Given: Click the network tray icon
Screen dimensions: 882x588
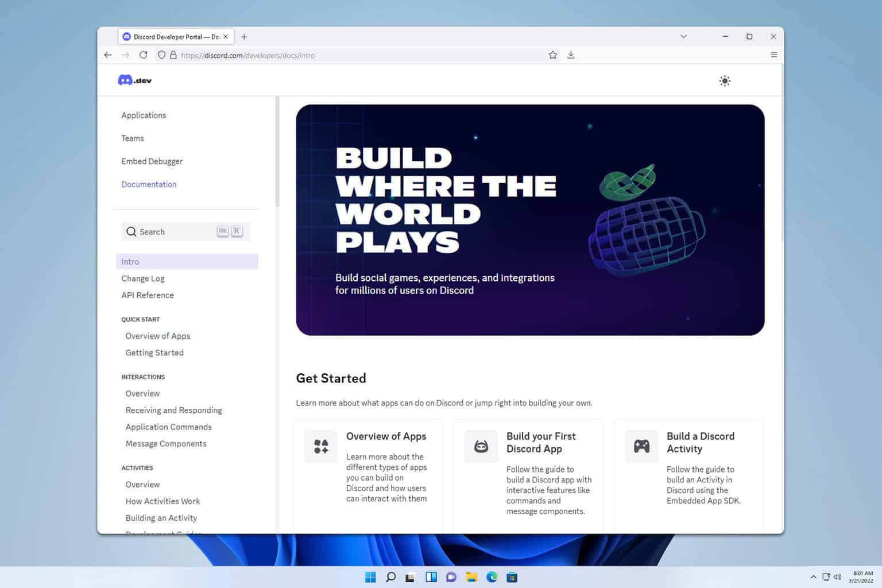Looking at the screenshot, I should (826, 577).
